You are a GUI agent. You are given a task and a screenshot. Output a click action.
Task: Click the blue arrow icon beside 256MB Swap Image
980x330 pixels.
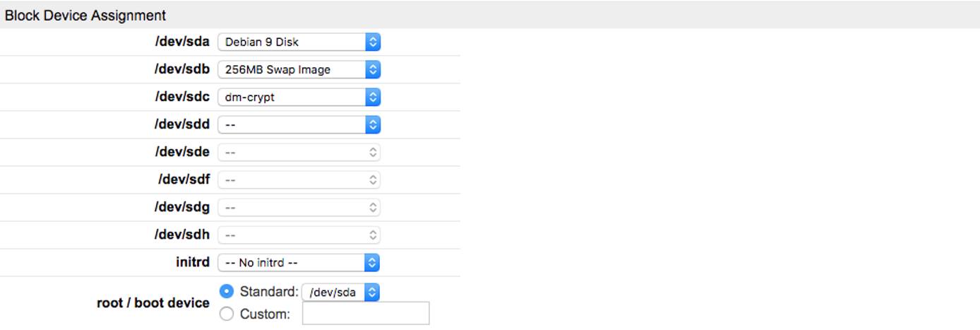(x=373, y=70)
